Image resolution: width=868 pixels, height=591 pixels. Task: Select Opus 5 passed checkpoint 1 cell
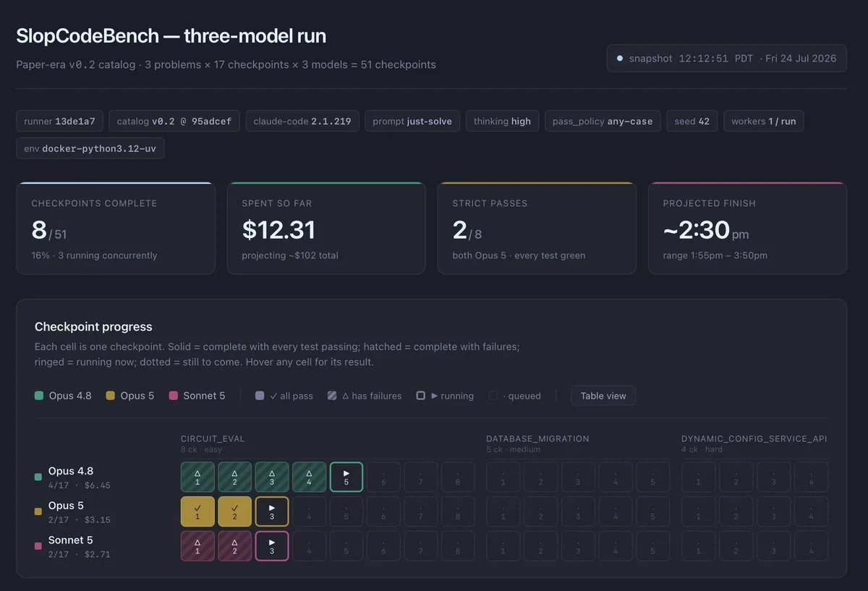click(x=197, y=511)
